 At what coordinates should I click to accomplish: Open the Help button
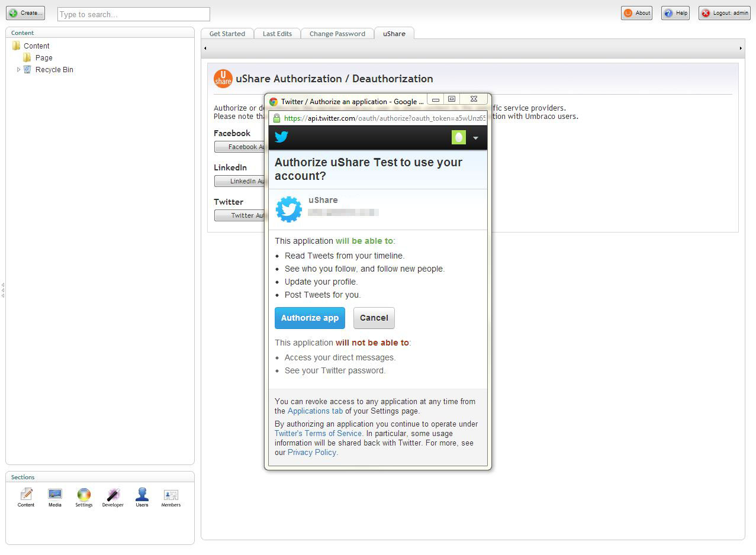tap(675, 13)
